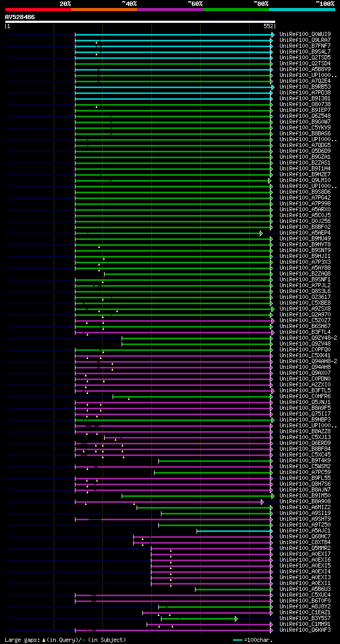Open hit UniRef100_B6SH67

(305, 327)
